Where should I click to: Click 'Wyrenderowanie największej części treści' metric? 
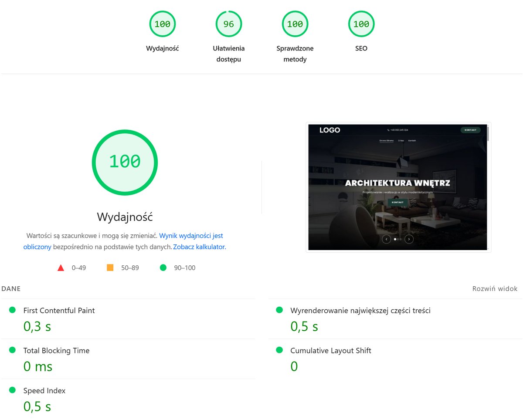(360, 311)
